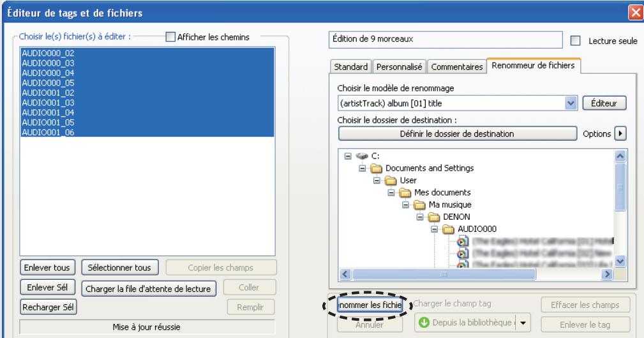Select file AUDIO001_05 in the list
The image size is (644, 338).
(147, 122)
